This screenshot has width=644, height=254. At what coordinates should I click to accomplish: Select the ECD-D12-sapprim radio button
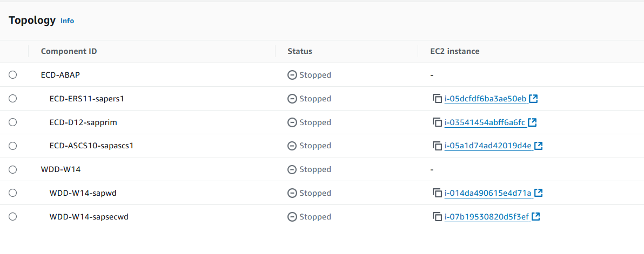click(x=13, y=122)
